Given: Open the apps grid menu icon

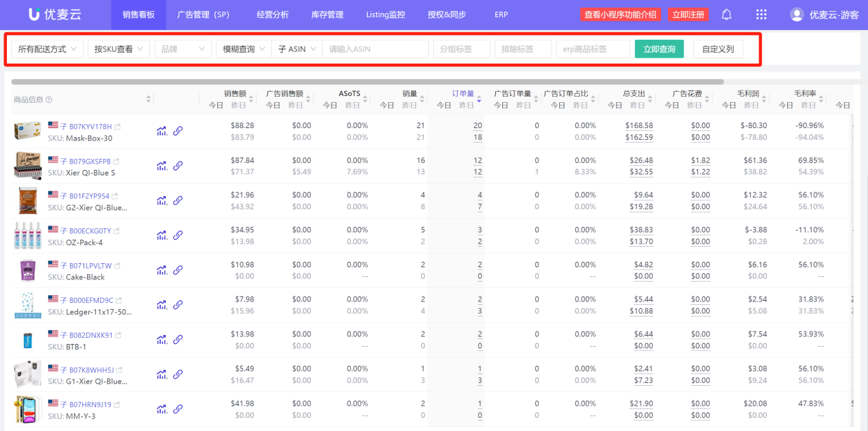Looking at the screenshot, I should point(761,14).
